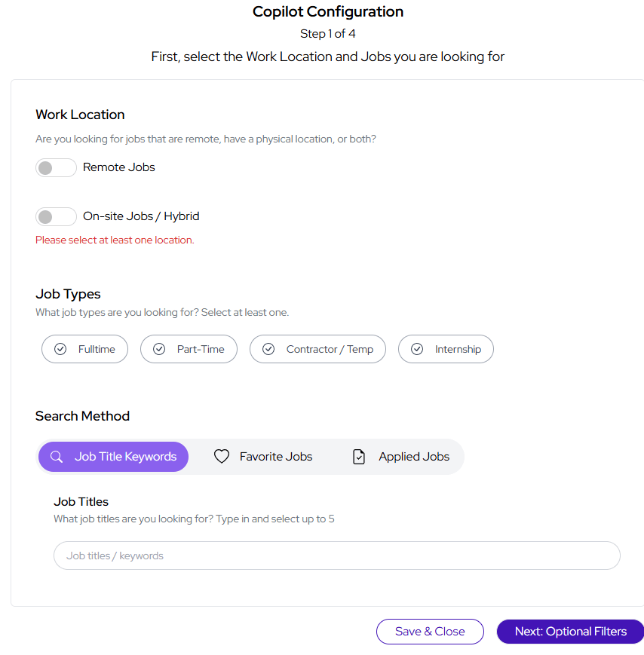Continue with Next: Optional Filters button
Image resolution: width=644 pixels, height=655 pixels.
[570, 632]
